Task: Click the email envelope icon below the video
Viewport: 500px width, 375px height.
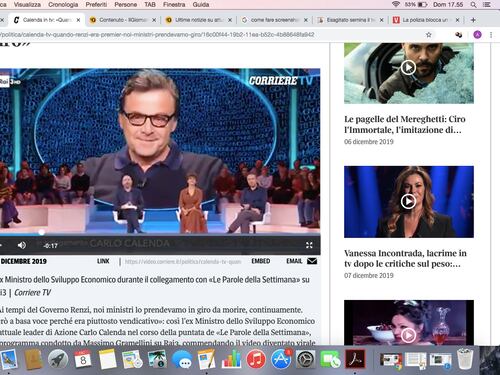Action: click(x=312, y=261)
